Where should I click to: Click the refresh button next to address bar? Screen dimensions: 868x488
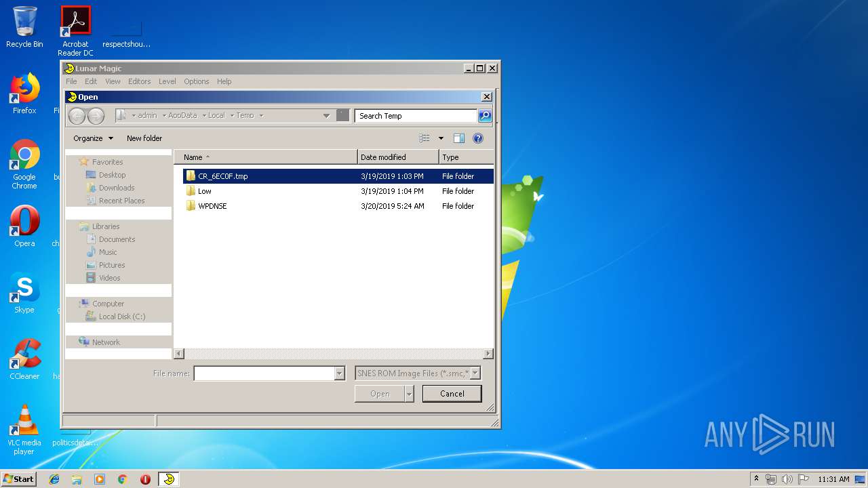click(x=343, y=116)
